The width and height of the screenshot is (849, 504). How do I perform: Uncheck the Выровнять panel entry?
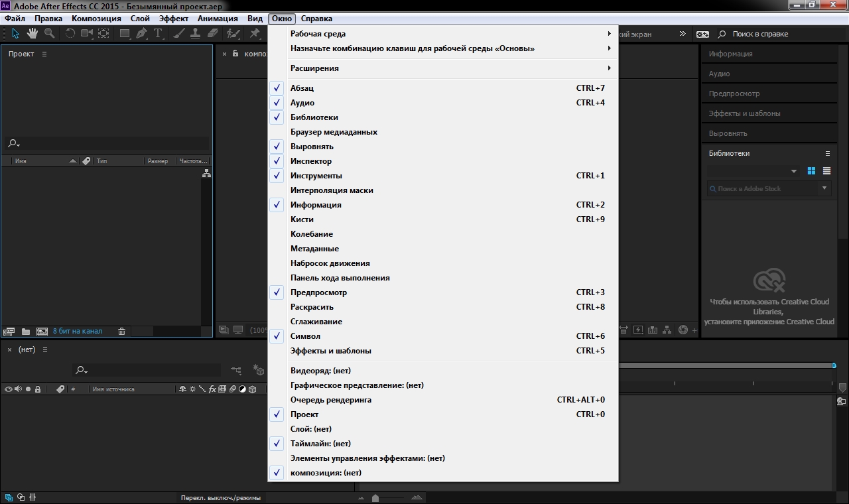click(442, 147)
